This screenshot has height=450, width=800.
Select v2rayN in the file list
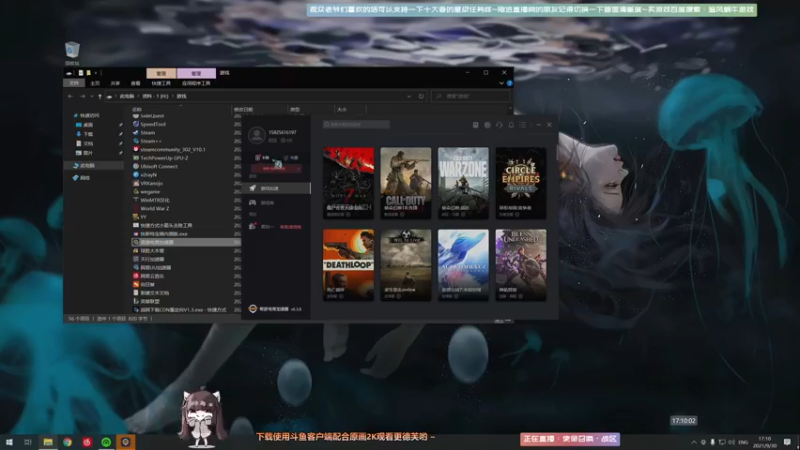(144, 174)
